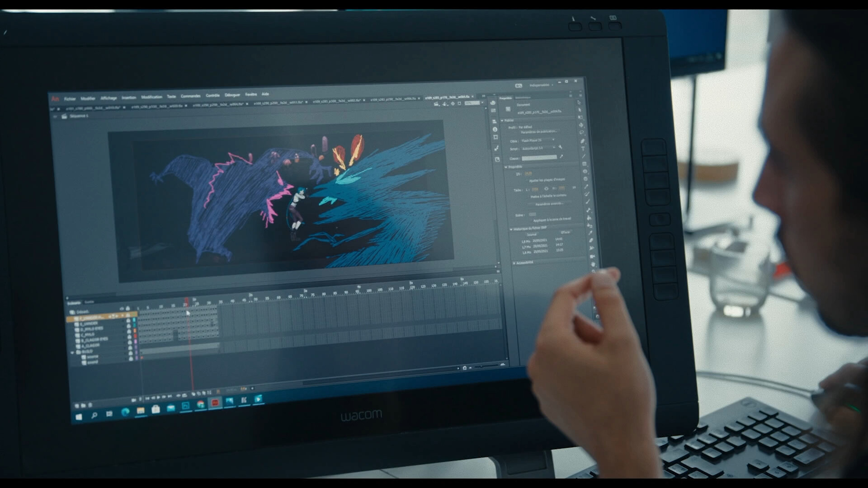Open the Fichier menu
Viewport: 868px width, 488px height.
[x=70, y=99]
